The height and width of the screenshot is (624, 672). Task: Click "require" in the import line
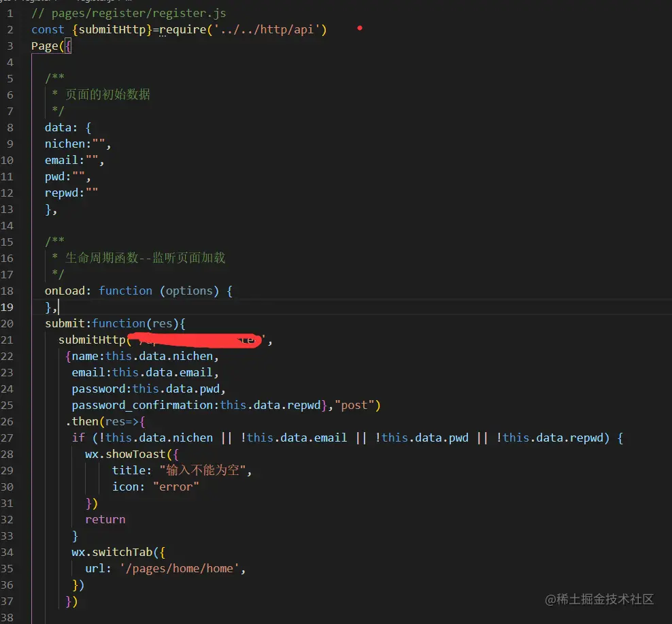(183, 29)
